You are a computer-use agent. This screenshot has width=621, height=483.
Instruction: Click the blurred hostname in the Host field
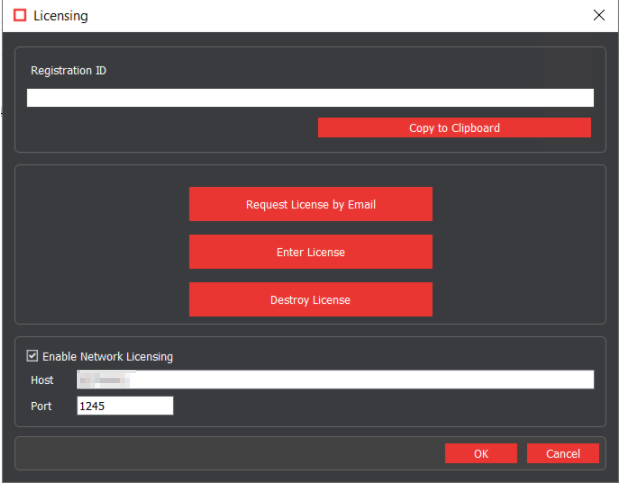105,380
